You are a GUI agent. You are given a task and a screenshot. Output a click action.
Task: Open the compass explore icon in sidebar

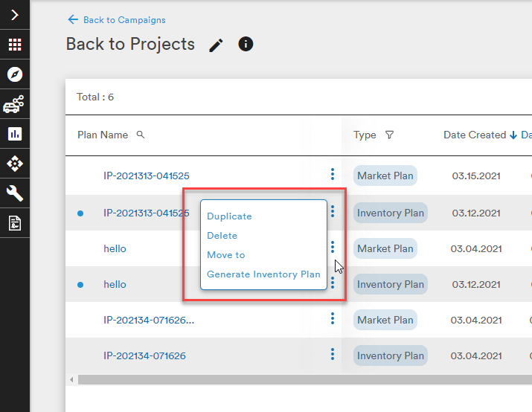coord(15,74)
